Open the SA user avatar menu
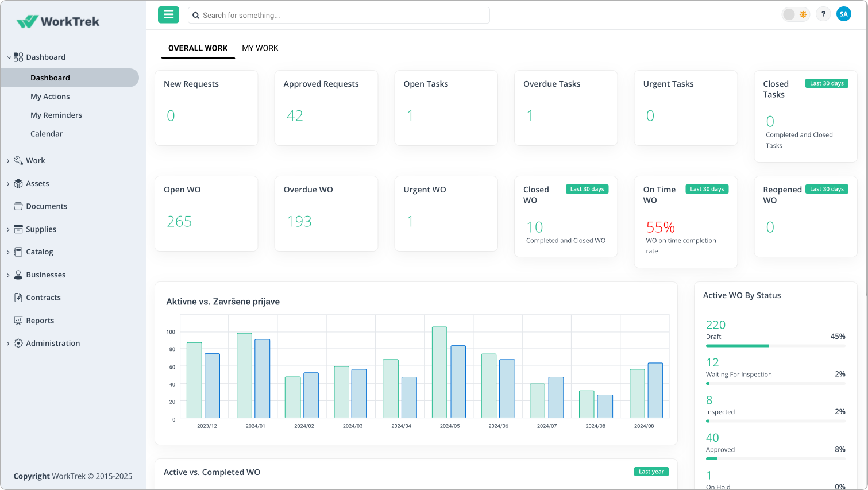The width and height of the screenshot is (868, 490). (x=843, y=14)
